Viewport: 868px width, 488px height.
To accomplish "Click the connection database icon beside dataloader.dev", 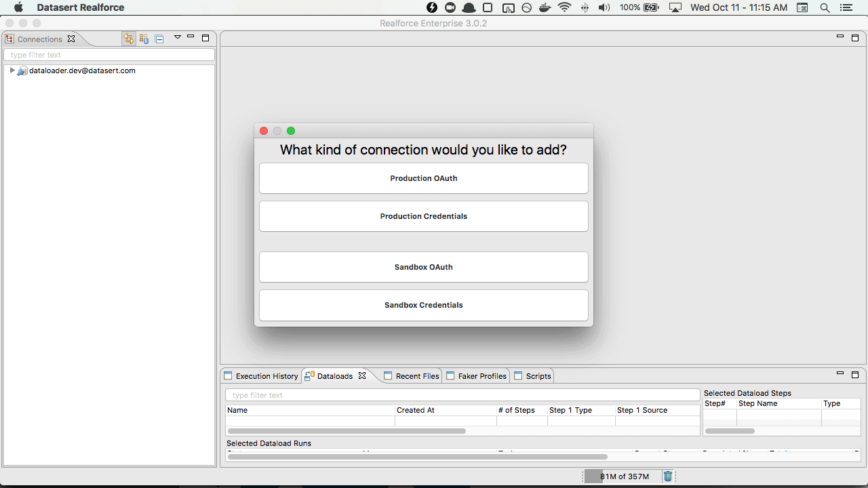I will pyautogui.click(x=22, y=70).
